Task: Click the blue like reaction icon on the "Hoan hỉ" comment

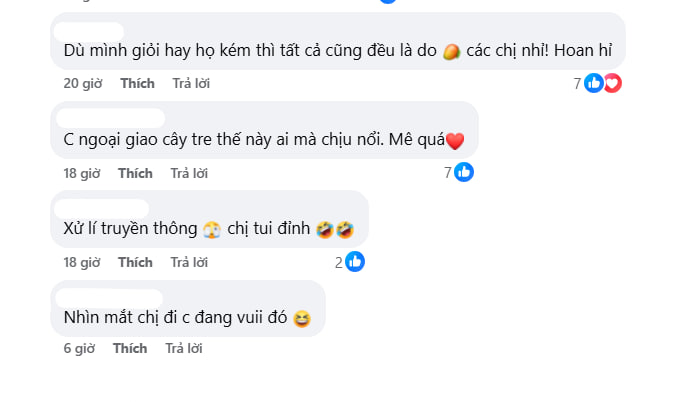Action: [594, 83]
